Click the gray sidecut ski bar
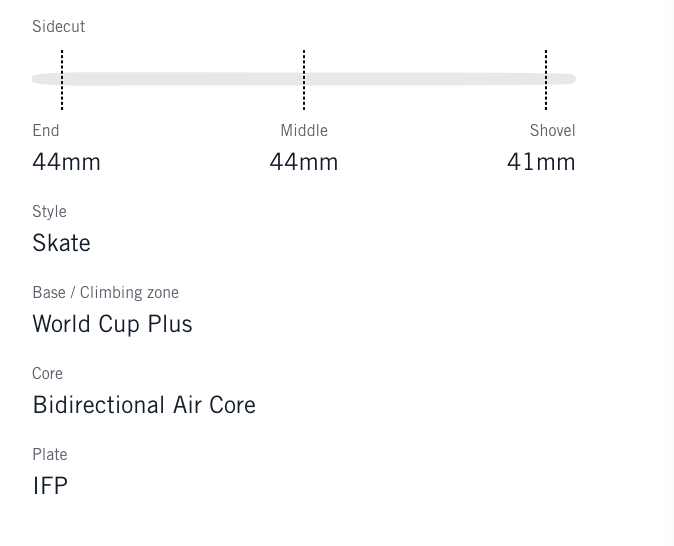The image size is (674, 546). 180,79
